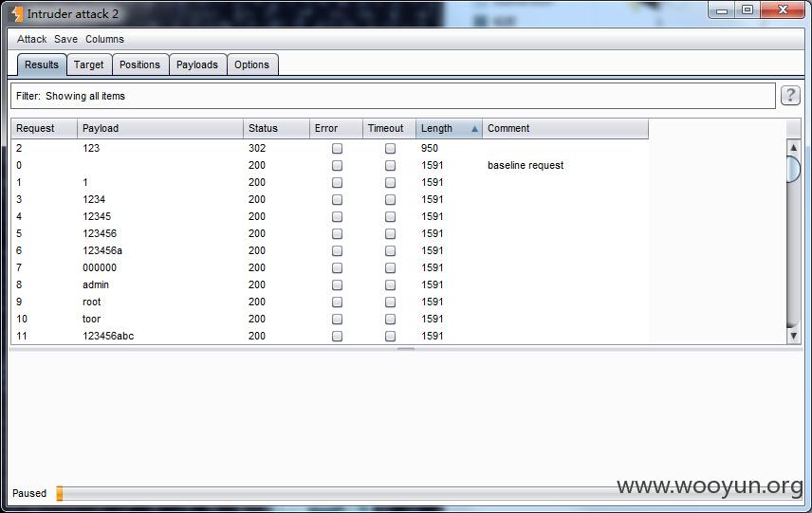Image resolution: width=812 pixels, height=513 pixels.
Task: Sort by the Timeout column header
Action: coord(389,128)
